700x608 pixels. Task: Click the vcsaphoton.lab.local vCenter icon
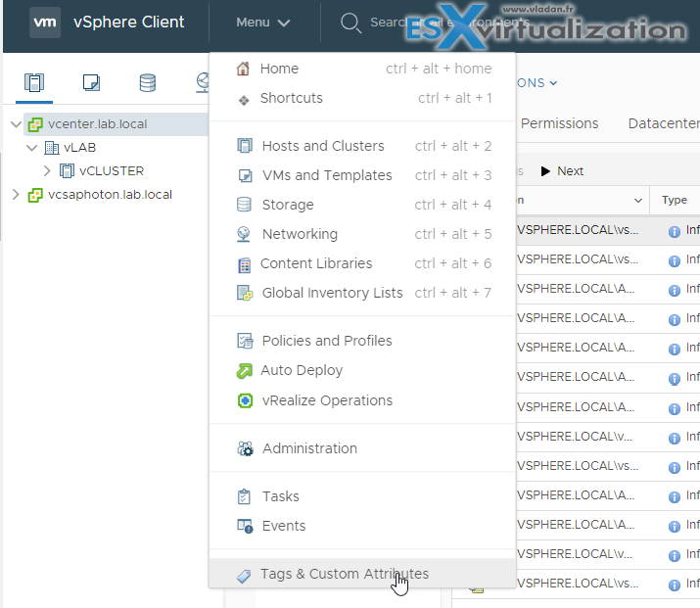pos(35,195)
